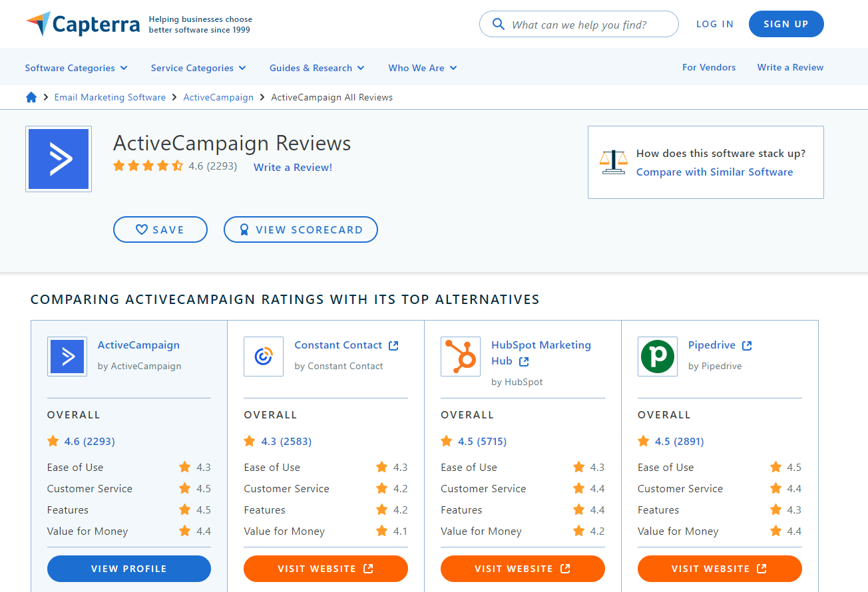Click VISIT WEBSITE under Constant Contact
The width and height of the screenshot is (868, 592).
coord(325,569)
